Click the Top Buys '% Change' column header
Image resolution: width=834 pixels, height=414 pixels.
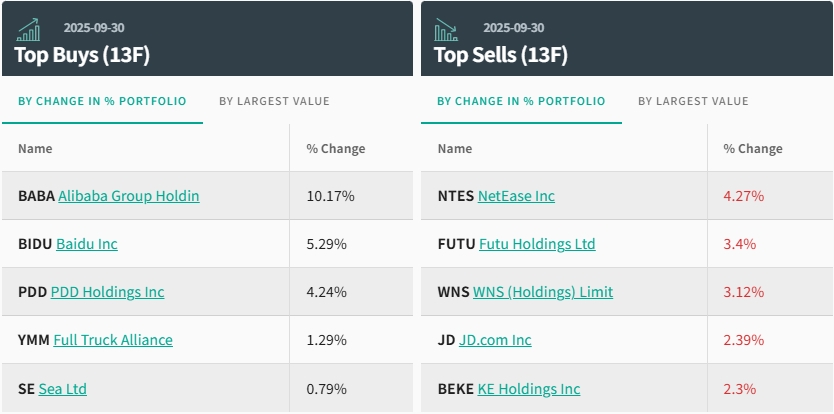(x=336, y=149)
